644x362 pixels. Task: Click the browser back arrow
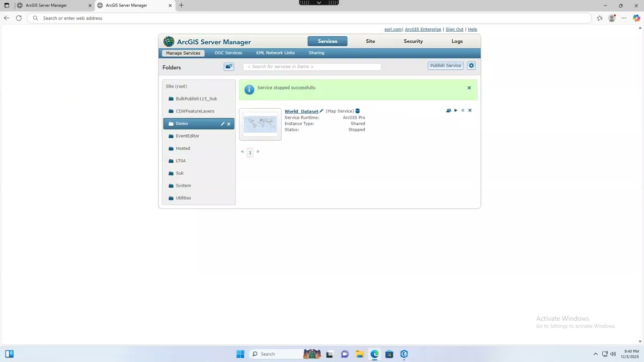point(7,18)
